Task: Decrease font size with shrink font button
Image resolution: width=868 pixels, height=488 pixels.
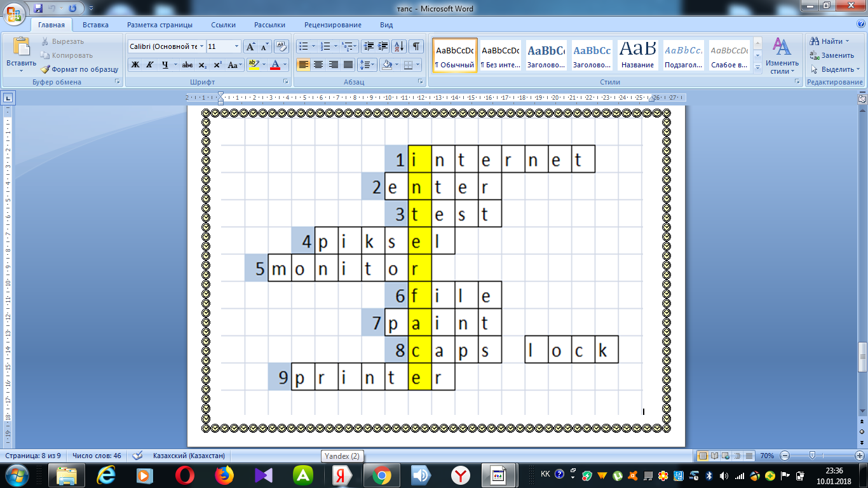Action: [263, 46]
